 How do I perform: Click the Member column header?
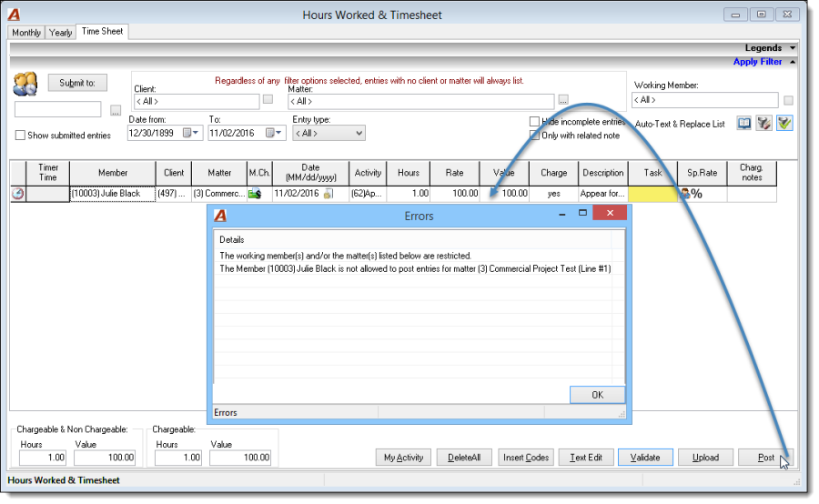[x=112, y=173]
